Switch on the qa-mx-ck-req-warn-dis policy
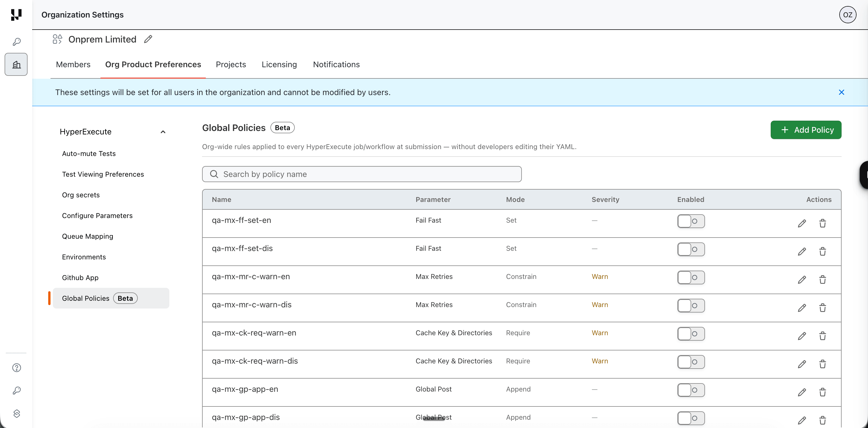The image size is (868, 428). (x=691, y=362)
